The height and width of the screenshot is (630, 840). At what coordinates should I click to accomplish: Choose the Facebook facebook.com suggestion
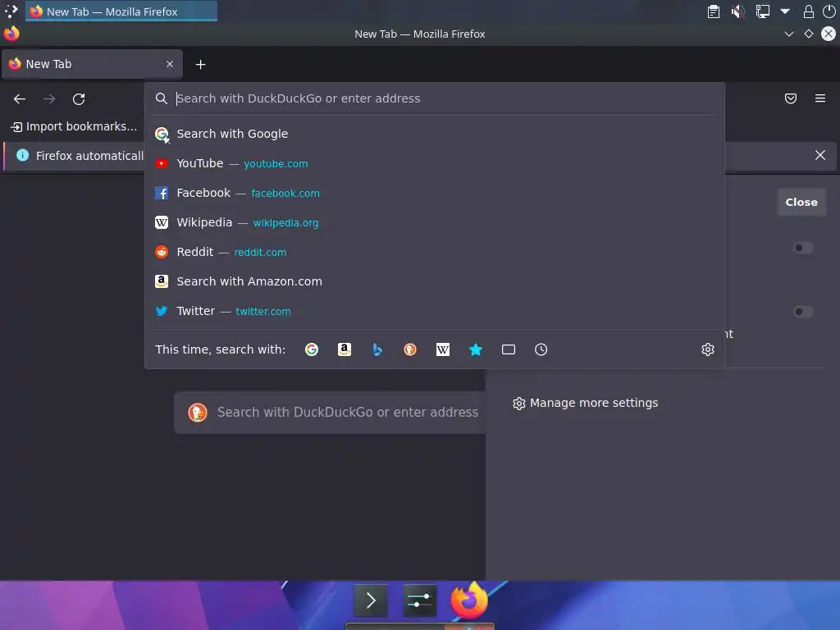click(435, 193)
